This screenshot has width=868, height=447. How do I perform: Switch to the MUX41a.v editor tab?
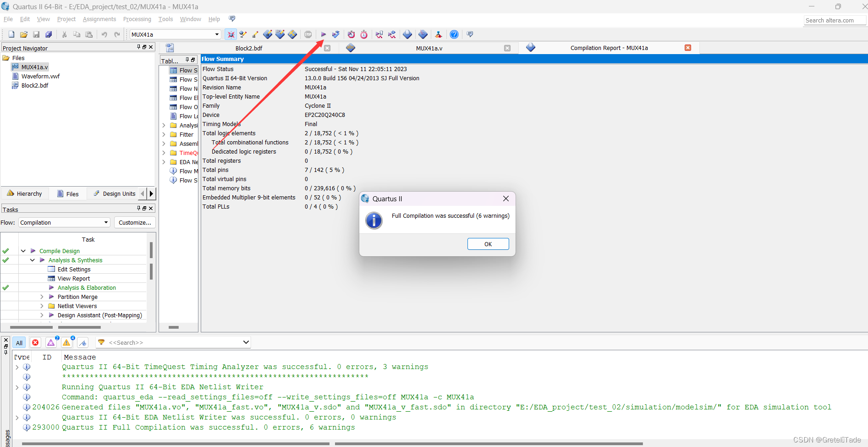(429, 48)
